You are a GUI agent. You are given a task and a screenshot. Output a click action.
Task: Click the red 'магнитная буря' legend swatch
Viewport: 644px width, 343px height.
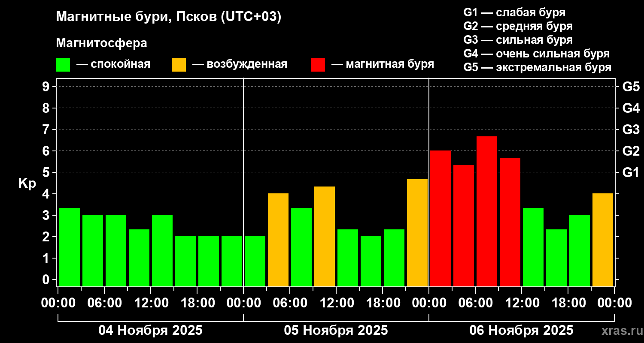click(318, 65)
